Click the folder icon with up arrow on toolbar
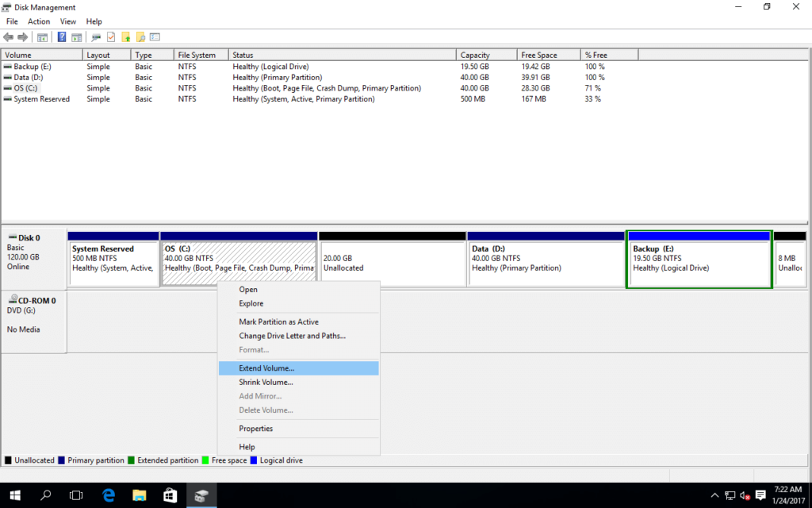This screenshot has width=812, height=508. coord(126,37)
